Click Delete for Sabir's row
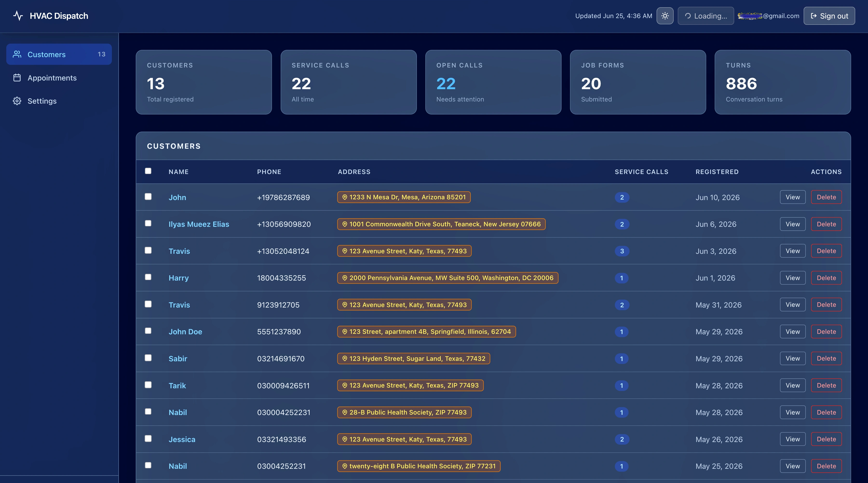The image size is (868, 483). (826, 358)
